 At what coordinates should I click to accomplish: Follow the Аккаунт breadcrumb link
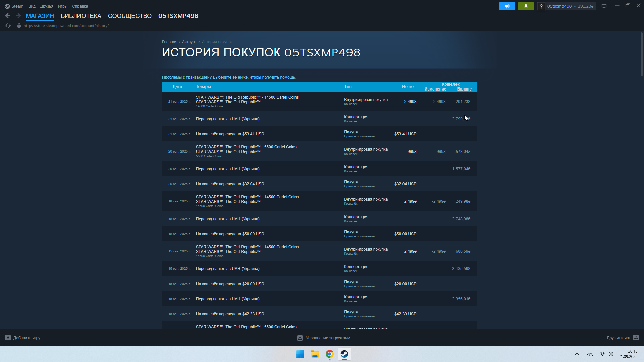pos(189,42)
